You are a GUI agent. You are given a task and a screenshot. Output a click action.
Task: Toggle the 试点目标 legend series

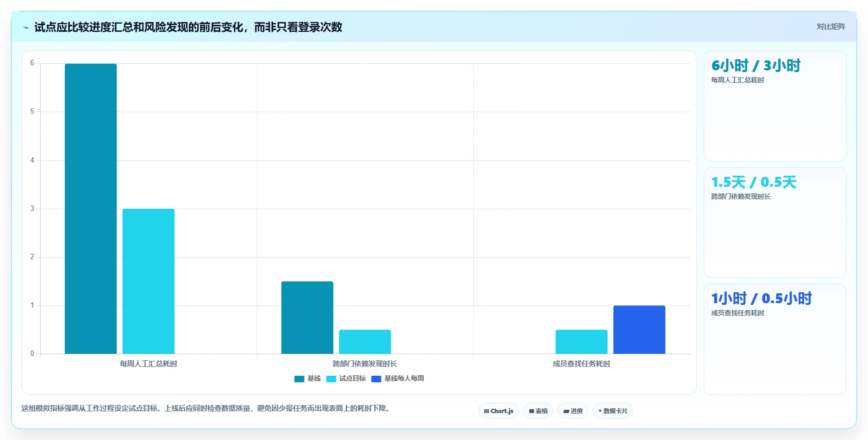coord(346,378)
